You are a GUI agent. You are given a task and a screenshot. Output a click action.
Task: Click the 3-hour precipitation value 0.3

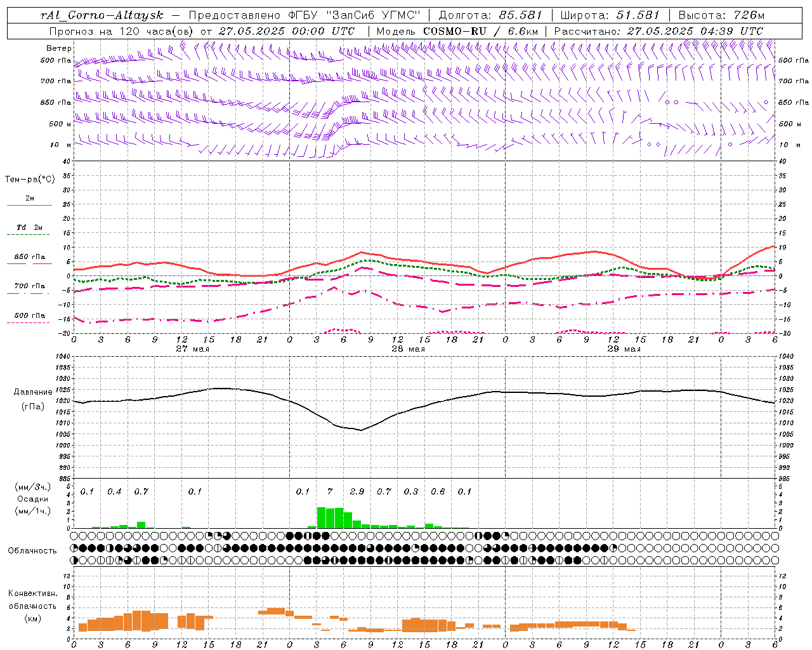411,492
